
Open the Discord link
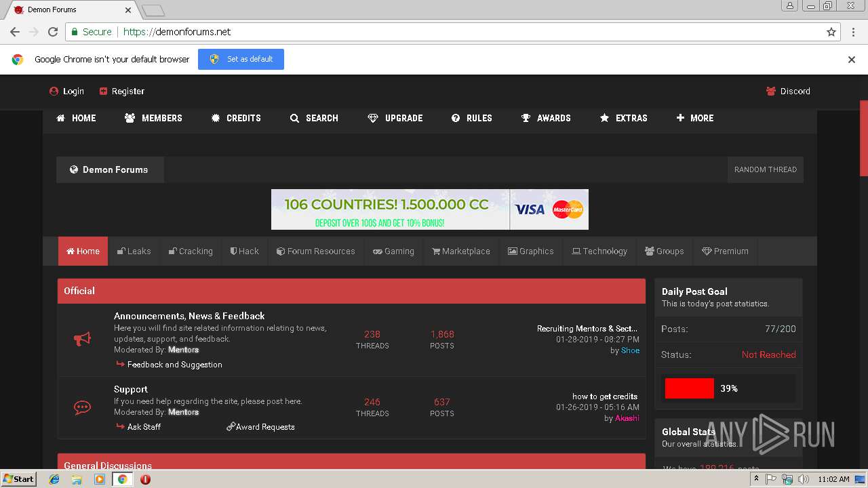[x=788, y=91]
